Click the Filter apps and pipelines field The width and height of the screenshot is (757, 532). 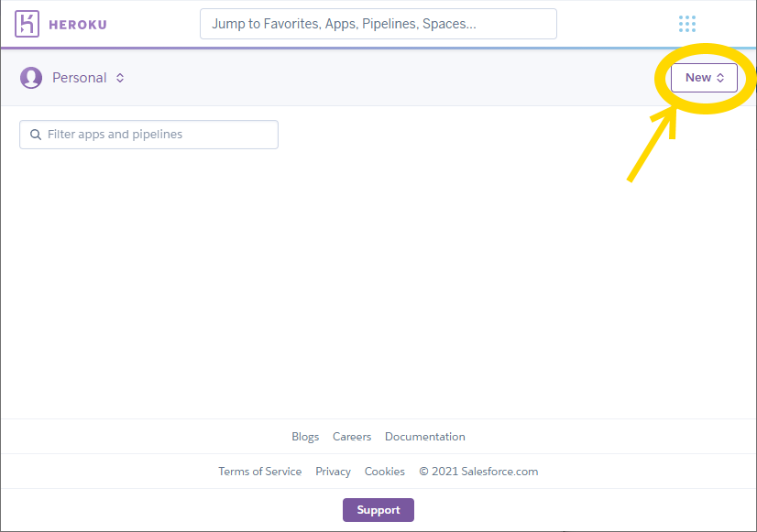[x=156, y=135]
